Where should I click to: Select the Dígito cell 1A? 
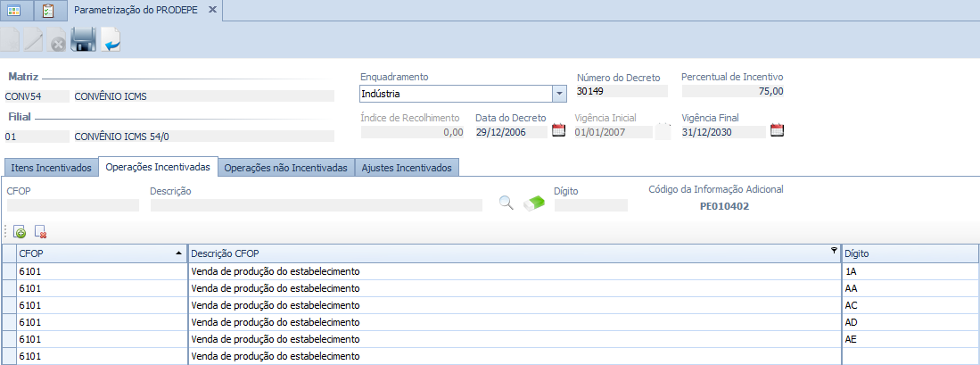[x=910, y=272]
